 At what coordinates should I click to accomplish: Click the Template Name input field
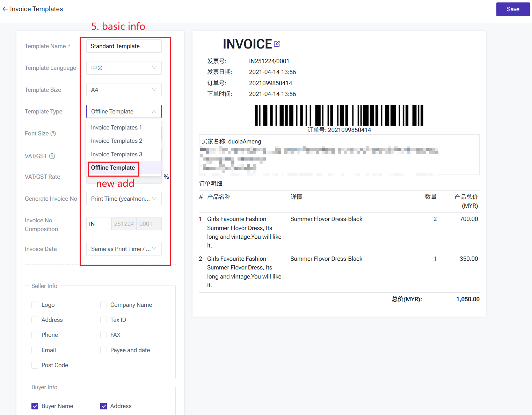tap(124, 46)
